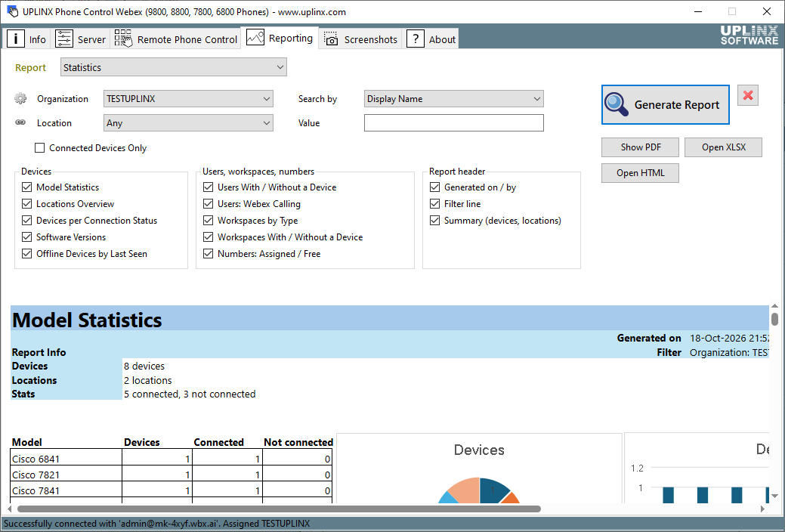Image resolution: width=785 pixels, height=532 pixels.
Task: Click the UPLINX Software logo
Action: (x=749, y=35)
